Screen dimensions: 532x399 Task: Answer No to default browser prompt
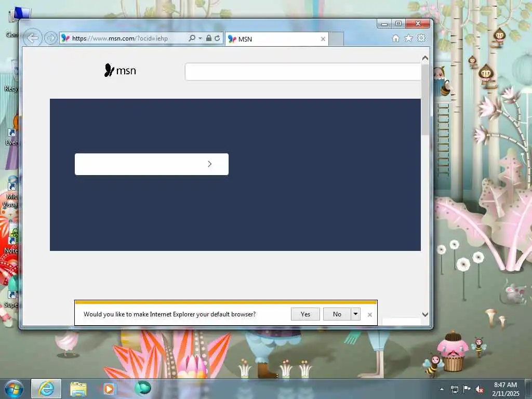337,314
